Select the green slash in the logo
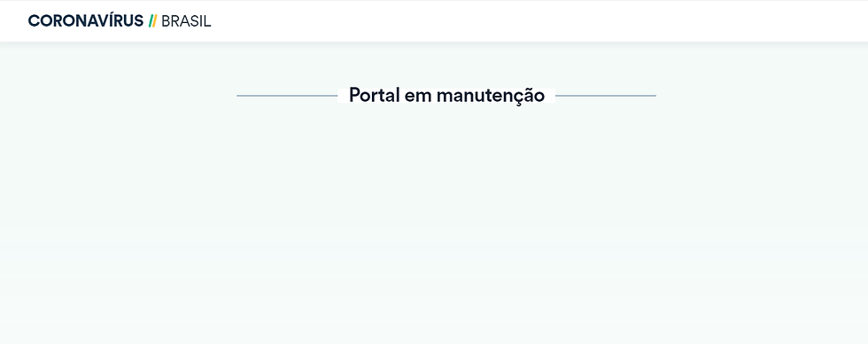The width and height of the screenshot is (868, 344). coord(151,21)
